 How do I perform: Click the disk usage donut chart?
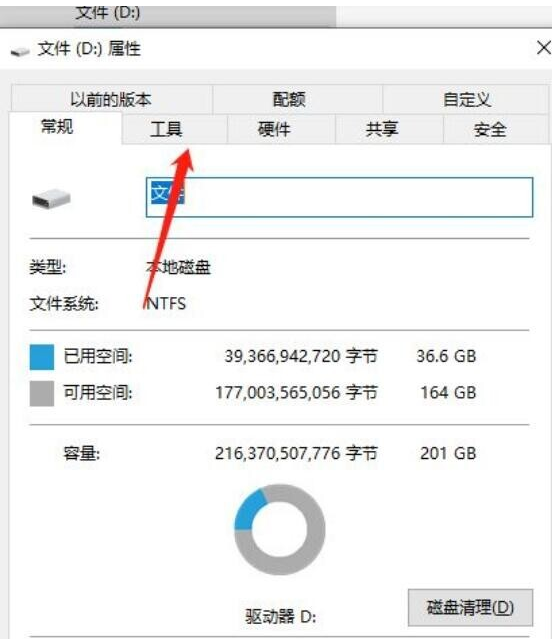point(280,529)
